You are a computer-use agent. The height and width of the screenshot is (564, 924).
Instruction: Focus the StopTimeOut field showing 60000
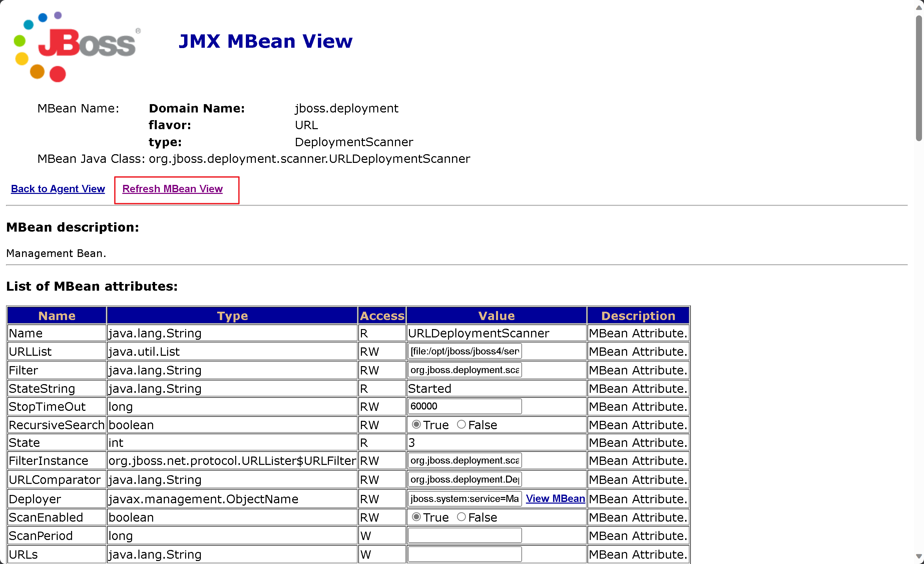[464, 406]
